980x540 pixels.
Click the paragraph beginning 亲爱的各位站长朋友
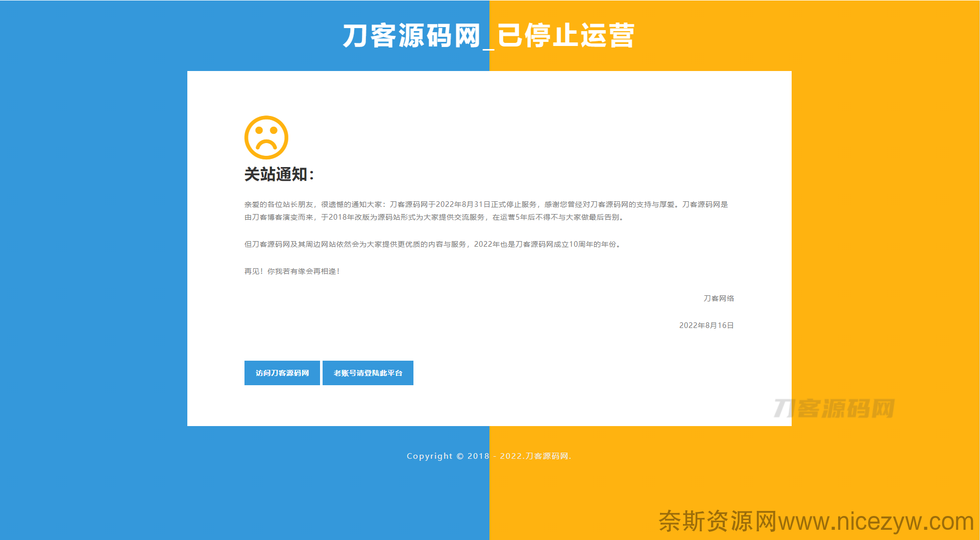(486, 210)
